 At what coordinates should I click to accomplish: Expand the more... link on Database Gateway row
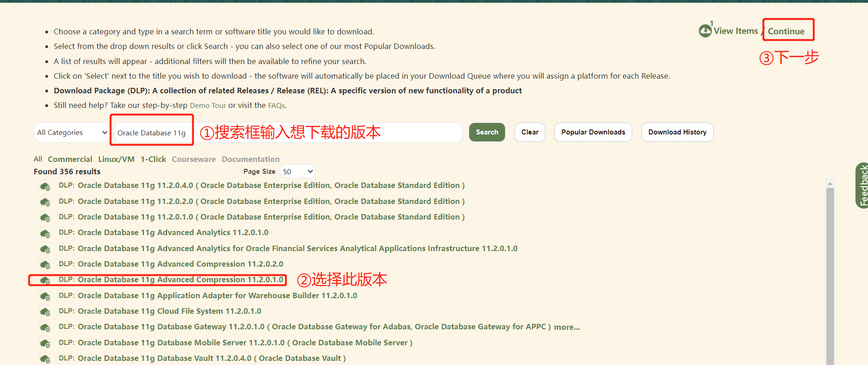(567, 327)
